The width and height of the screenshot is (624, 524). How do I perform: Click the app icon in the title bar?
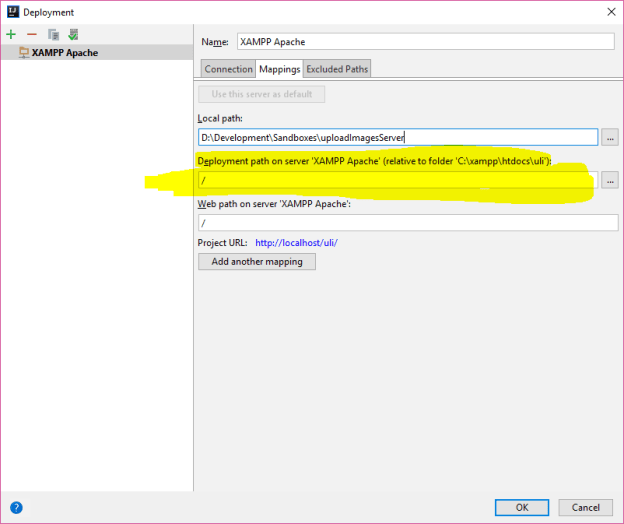pyautogui.click(x=12, y=11)
